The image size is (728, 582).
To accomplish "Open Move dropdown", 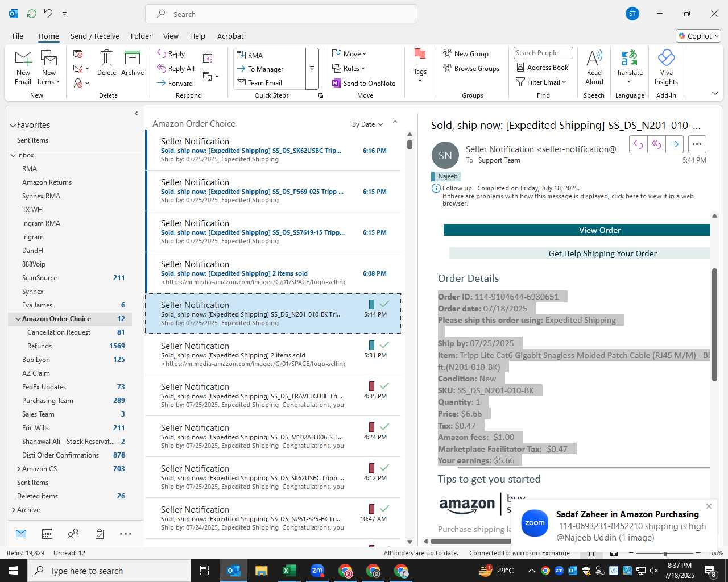I will [x=349, y=53].
